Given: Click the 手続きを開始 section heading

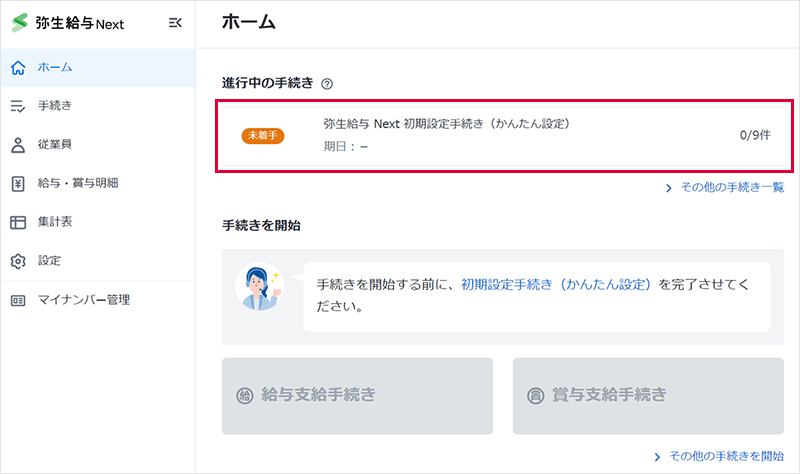Looking at the screenshot, I should (261, 226).
